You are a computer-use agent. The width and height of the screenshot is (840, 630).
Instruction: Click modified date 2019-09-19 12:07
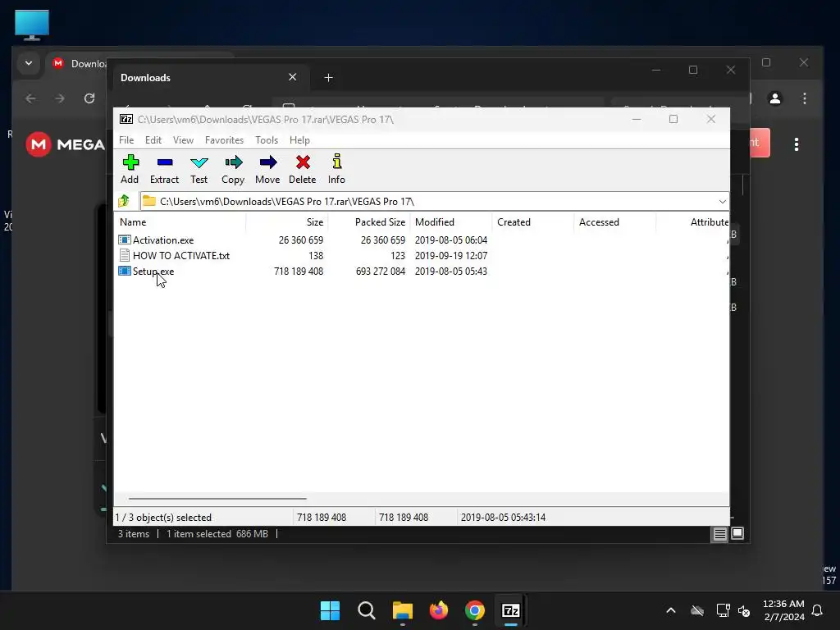pyautogui.click(x=451, y=256)
